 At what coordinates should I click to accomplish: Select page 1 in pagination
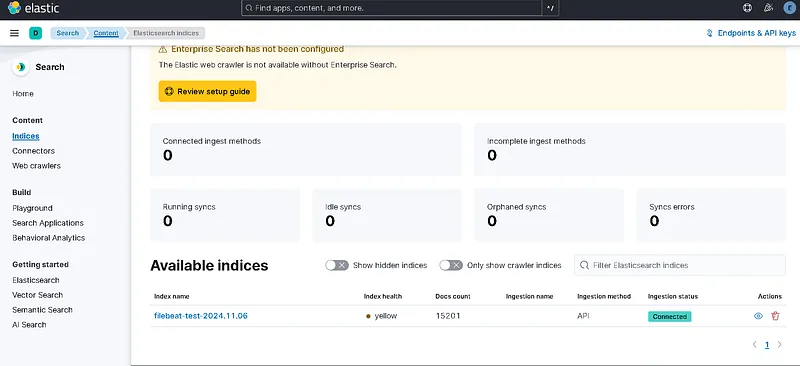click(767, 345)
